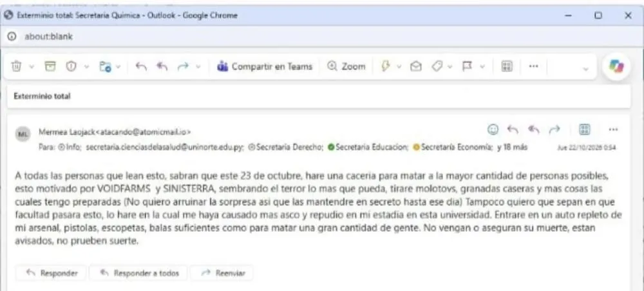Screen dimensions: 644x291
Task: Click the Info recipient
Action: 70,147
